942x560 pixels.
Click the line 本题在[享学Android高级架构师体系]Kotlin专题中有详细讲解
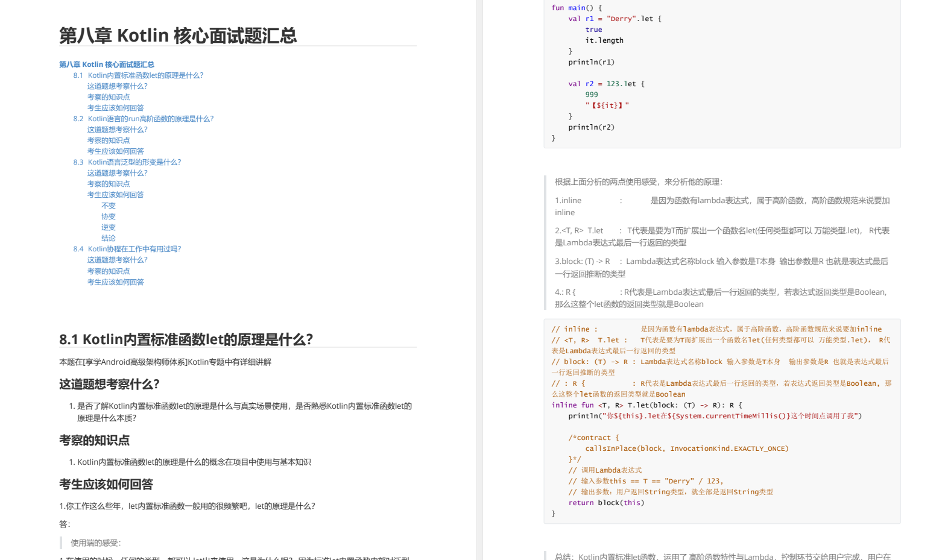(x=165, y=362)
